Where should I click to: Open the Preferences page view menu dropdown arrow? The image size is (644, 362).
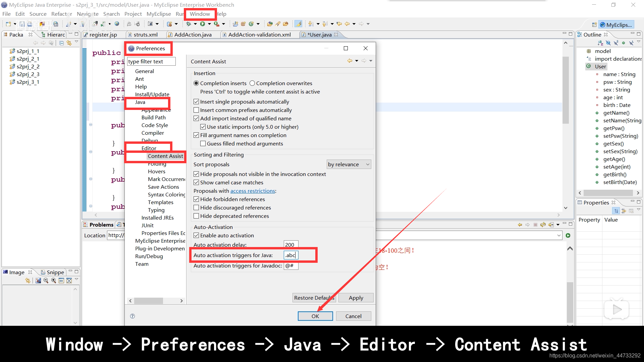(x=371, y=61)
